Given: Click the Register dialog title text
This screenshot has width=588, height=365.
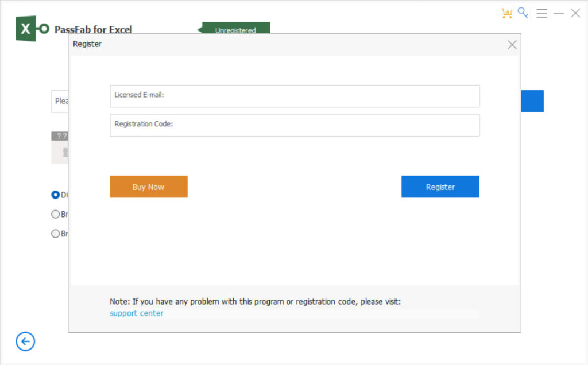Looking at the screenshot, I should tap(87, 44).
